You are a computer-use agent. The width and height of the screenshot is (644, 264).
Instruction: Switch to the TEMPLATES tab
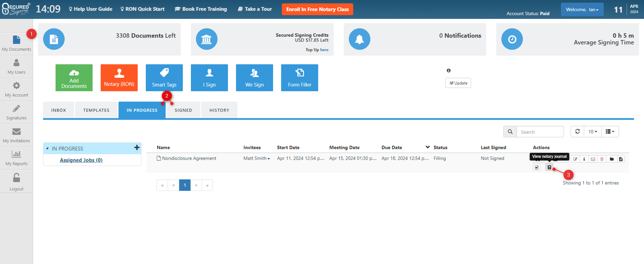click(96, 110)
